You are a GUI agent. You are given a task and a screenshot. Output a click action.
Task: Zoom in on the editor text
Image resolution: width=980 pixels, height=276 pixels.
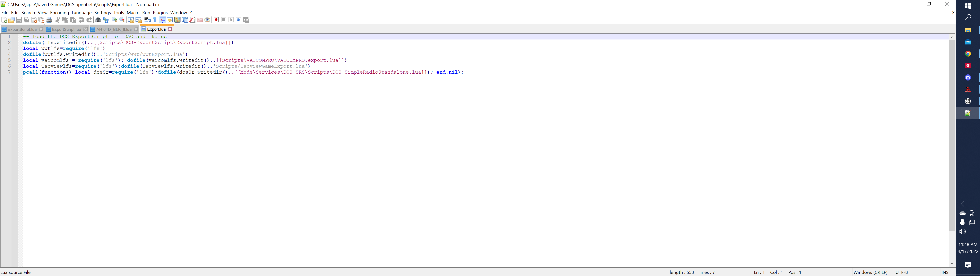[x=114, y=20]
